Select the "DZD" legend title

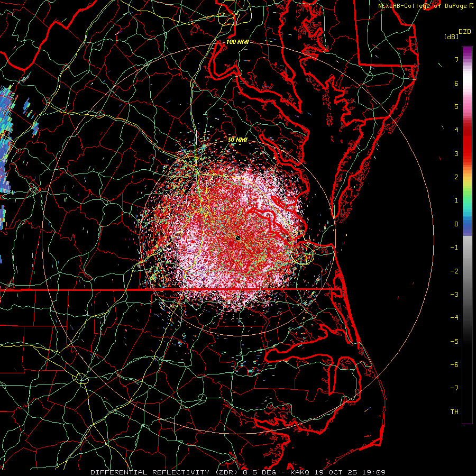tap(465, 32)
